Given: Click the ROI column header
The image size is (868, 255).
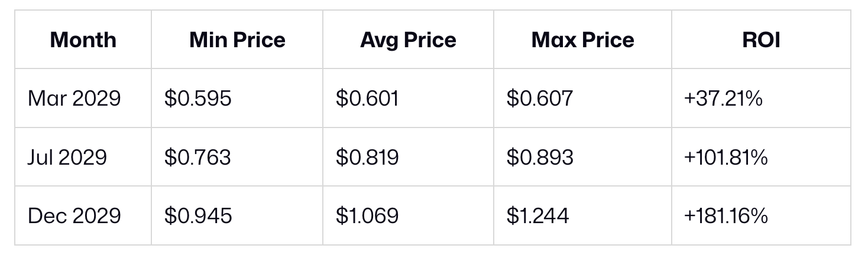Looking at the screenshot, I should 761,40.
